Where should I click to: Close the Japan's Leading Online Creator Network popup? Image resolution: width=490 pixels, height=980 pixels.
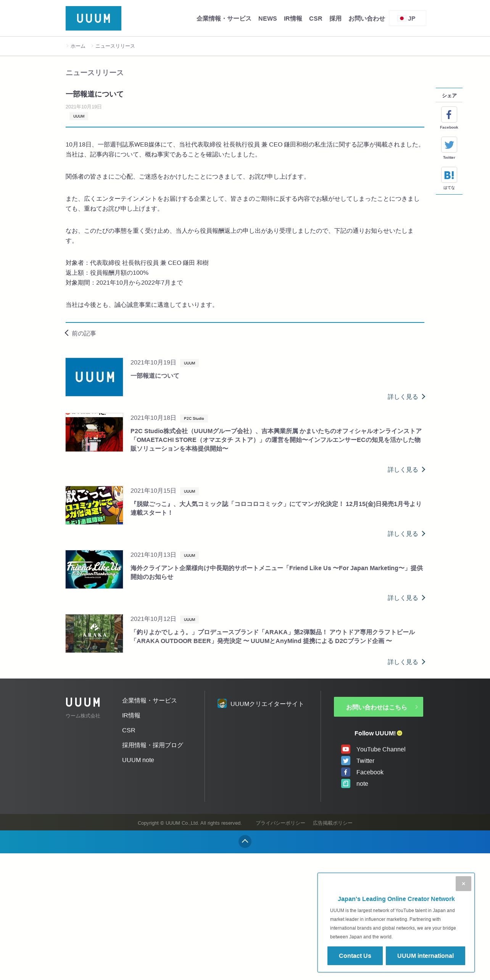pyautogui.click(x=463, y=884)
